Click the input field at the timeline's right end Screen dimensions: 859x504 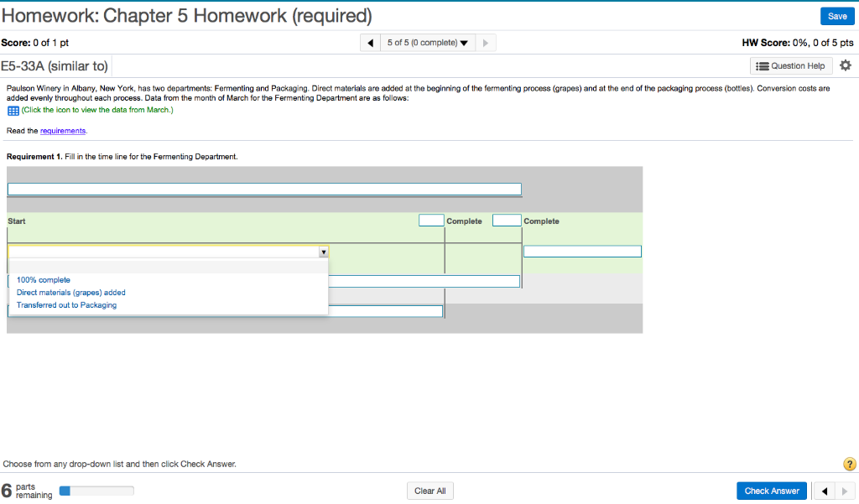coord(582,252)
